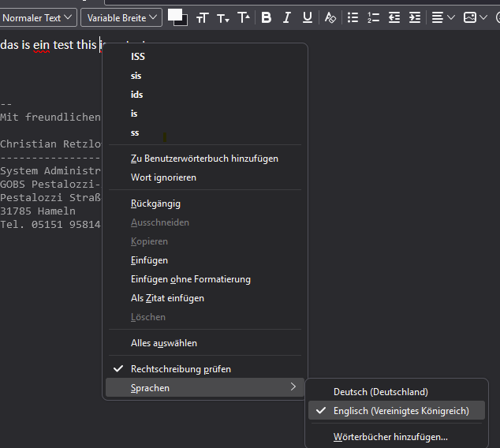Click the misspelled word ein
The image size is (500, 448).
click(x=42, y=45)
